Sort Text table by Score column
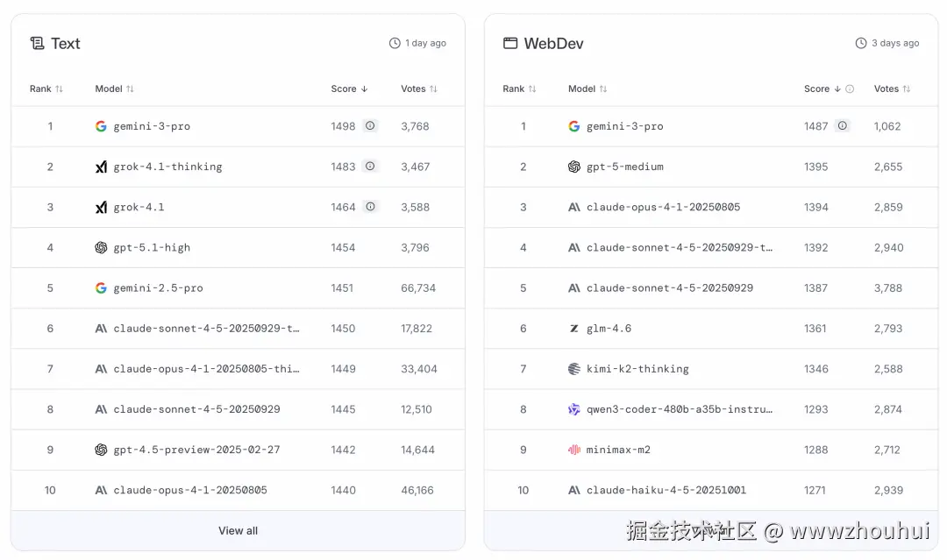 click(349, 89)
